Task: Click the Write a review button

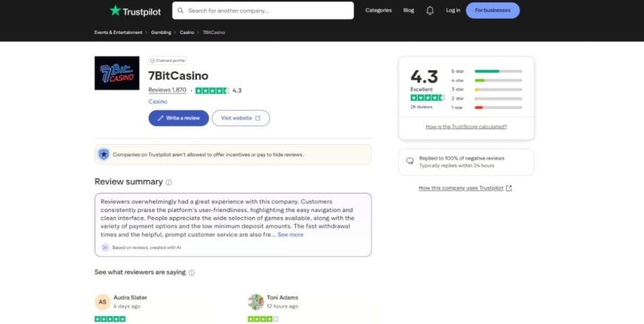Action: tap(179, 118)
